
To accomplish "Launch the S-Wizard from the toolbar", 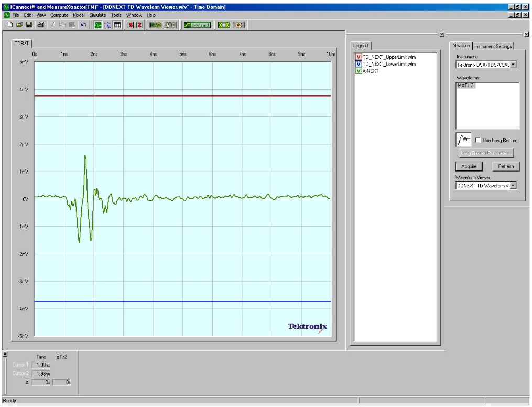I will point(197,25).
